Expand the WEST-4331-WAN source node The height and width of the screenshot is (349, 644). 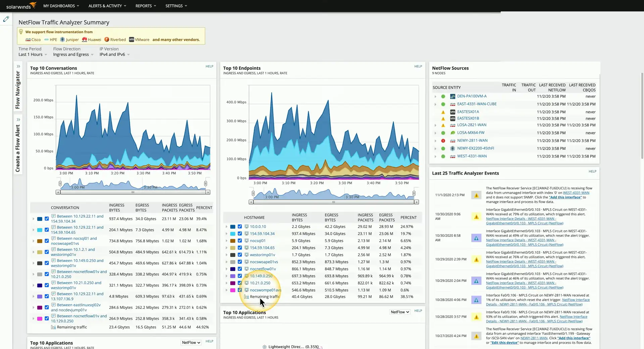[435, 157]
